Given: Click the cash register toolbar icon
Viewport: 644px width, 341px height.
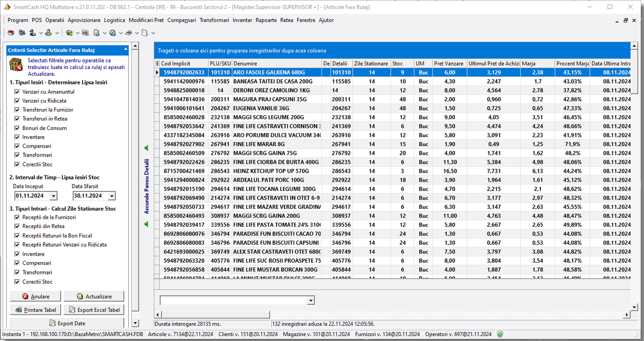Looking at the screenshot, I should (x=128, y=33).
